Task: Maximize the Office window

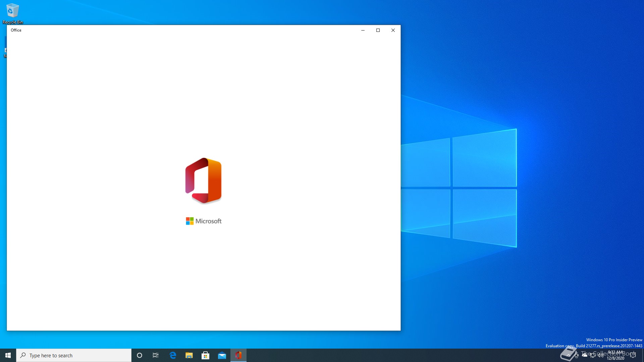Action: coord(378,30)
